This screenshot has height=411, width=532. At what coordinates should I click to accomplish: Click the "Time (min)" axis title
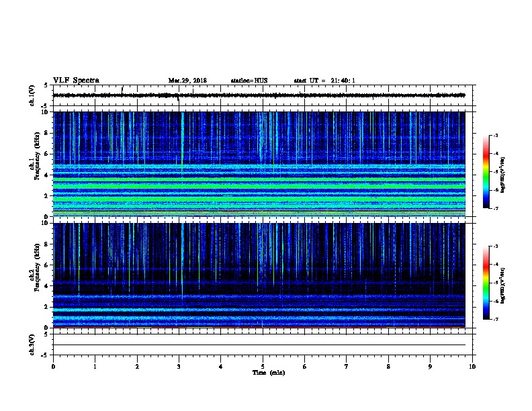point(269,373)
